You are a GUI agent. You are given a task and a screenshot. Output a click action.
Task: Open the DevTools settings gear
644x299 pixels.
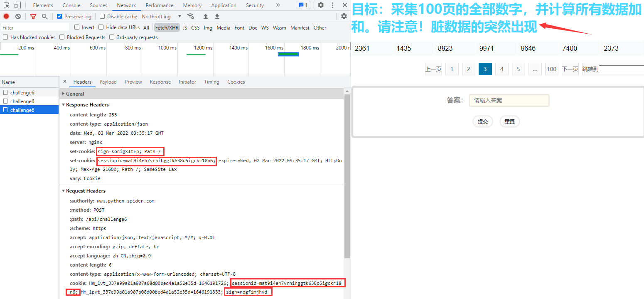(321, 5)
